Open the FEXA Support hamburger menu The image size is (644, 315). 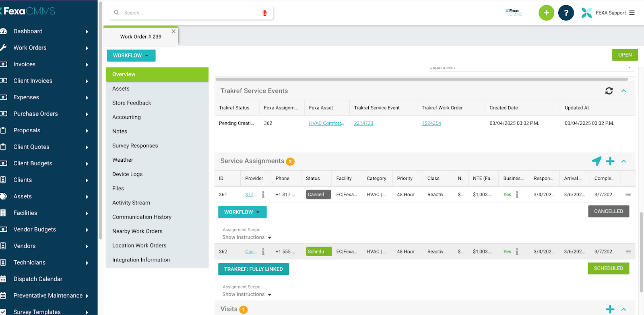click(632, 13)
